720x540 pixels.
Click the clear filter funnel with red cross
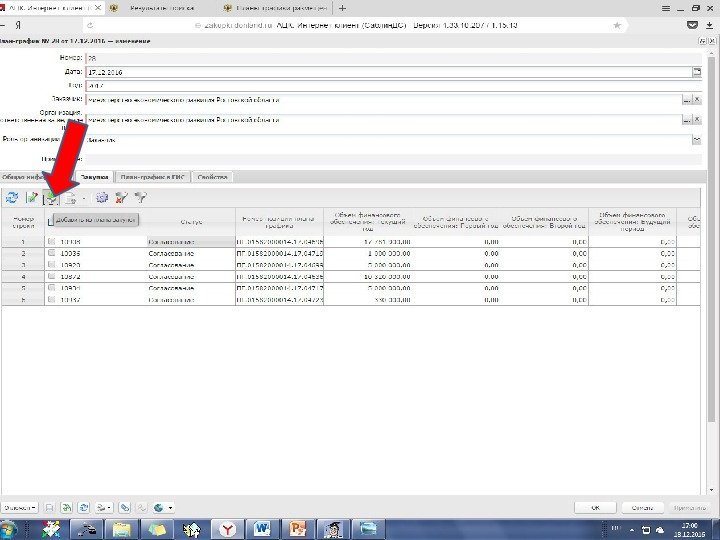(121, 198)
